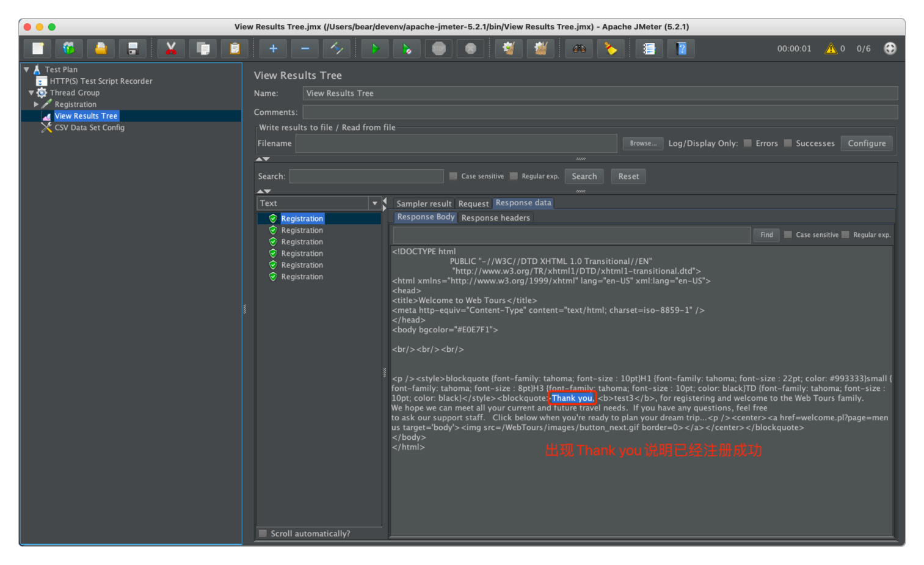Click the Toggle enable/disable toolbar icon
The height and width of the screenshot is (565, 924).
point(336,48)
